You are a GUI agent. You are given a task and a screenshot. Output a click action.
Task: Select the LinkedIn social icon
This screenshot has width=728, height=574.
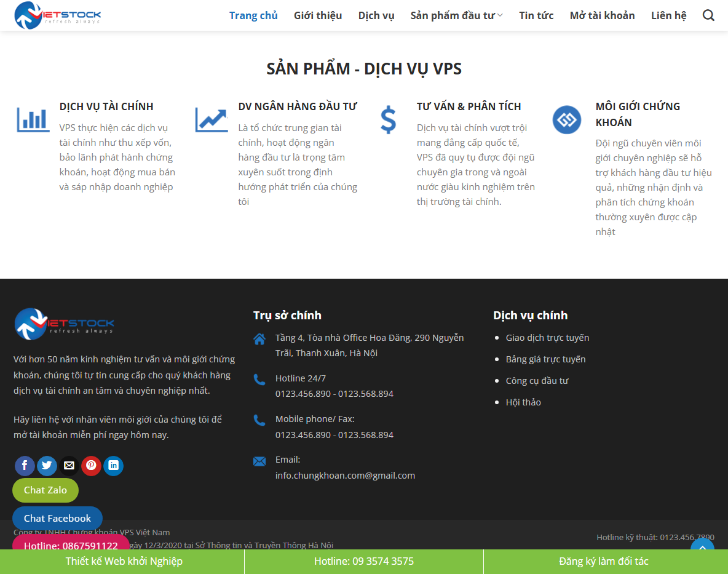(113, 466)
